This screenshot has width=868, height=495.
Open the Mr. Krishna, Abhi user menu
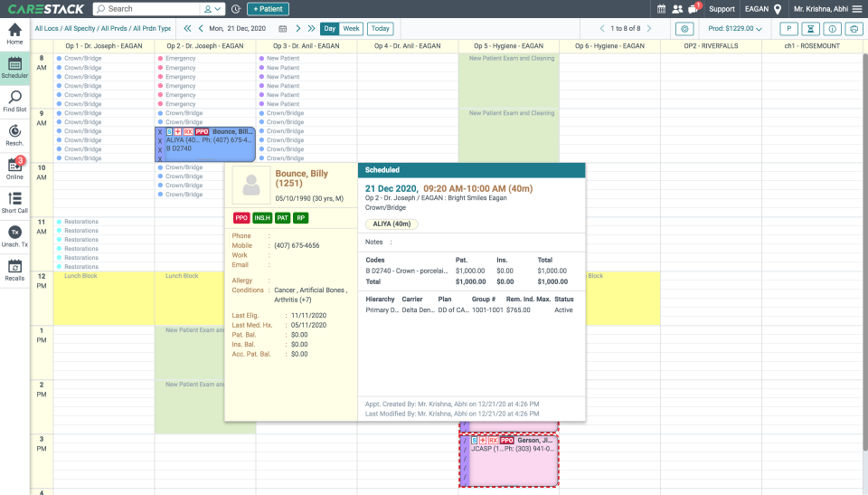click(x=820, y=9)
